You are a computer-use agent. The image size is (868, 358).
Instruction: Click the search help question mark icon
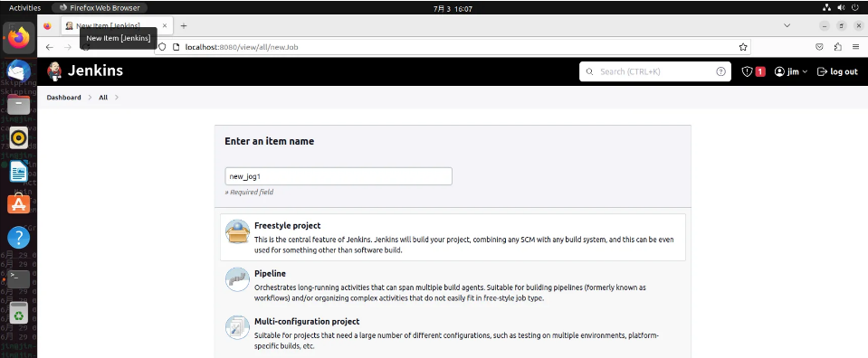(x=720, y=71)
